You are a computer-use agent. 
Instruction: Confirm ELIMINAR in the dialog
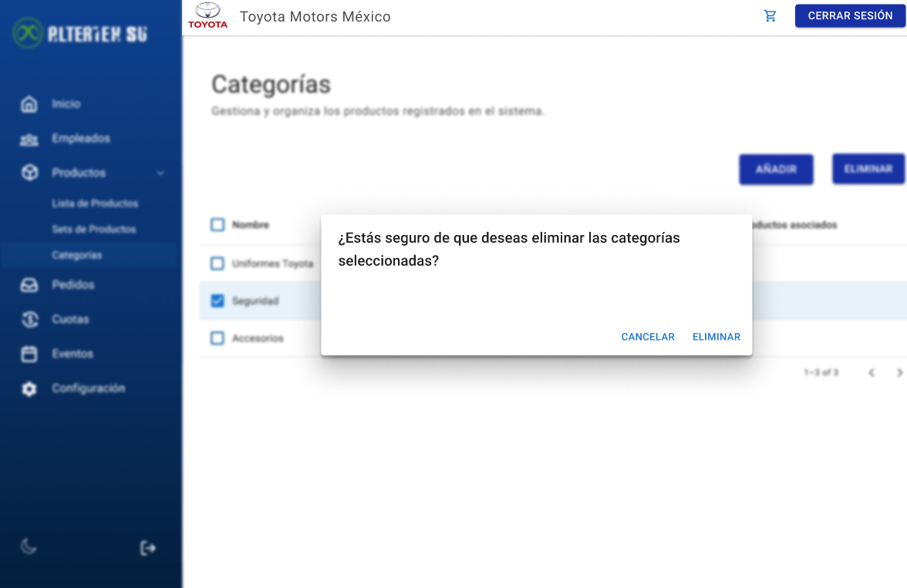pyautogui.click(x=716, y=337)
